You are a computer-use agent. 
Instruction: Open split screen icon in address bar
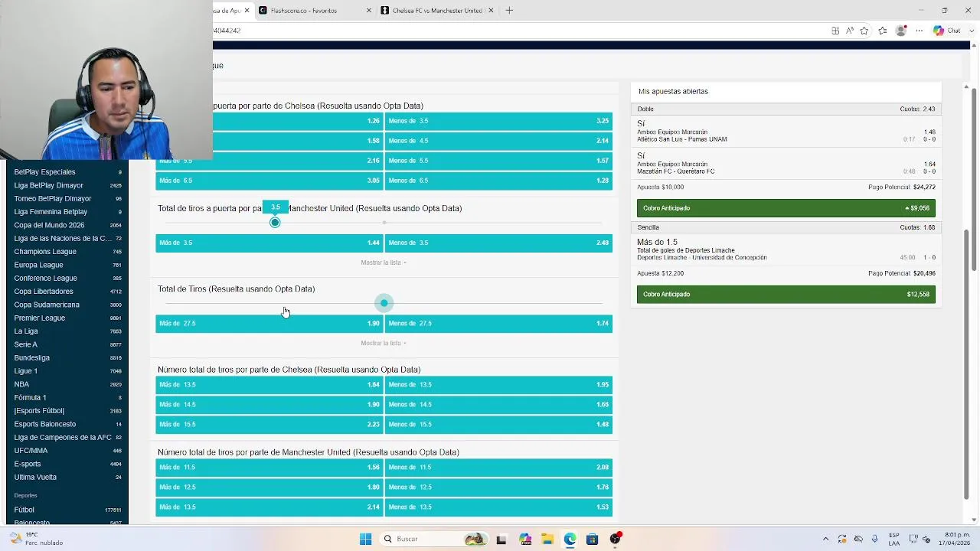coord(835,31)
